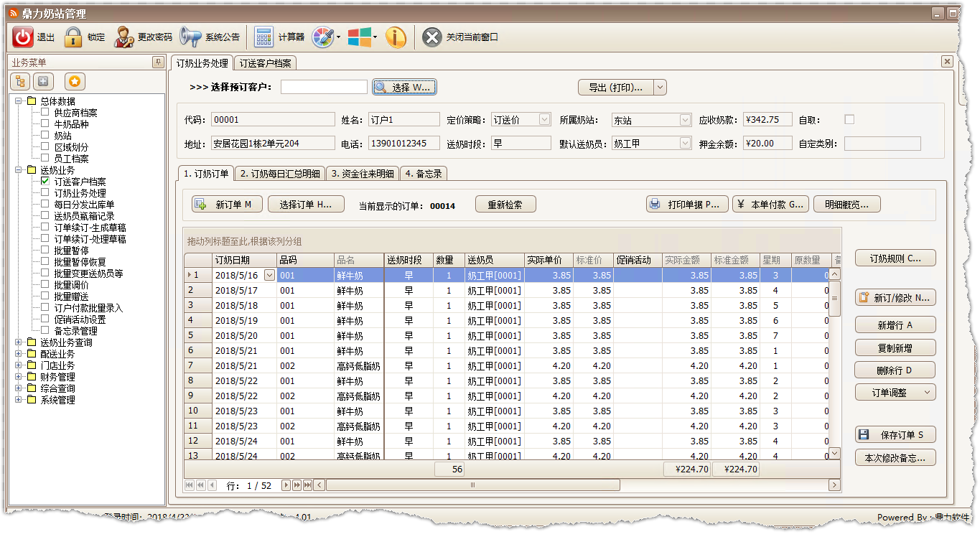Viewport: 980px width, 542px height.
Task: Open the 订单调整 dropdown button
Action: click(895, 393)
